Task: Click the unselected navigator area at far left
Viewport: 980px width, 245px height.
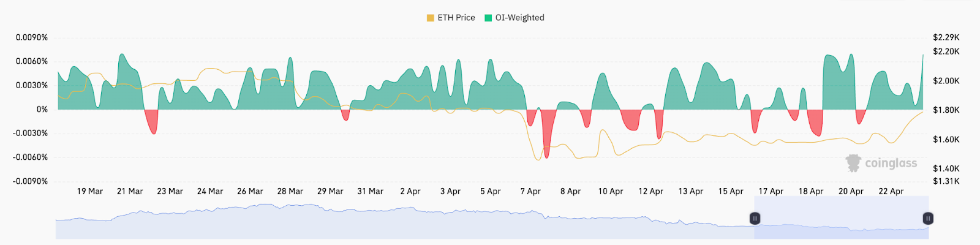Action: click(92, 228)
